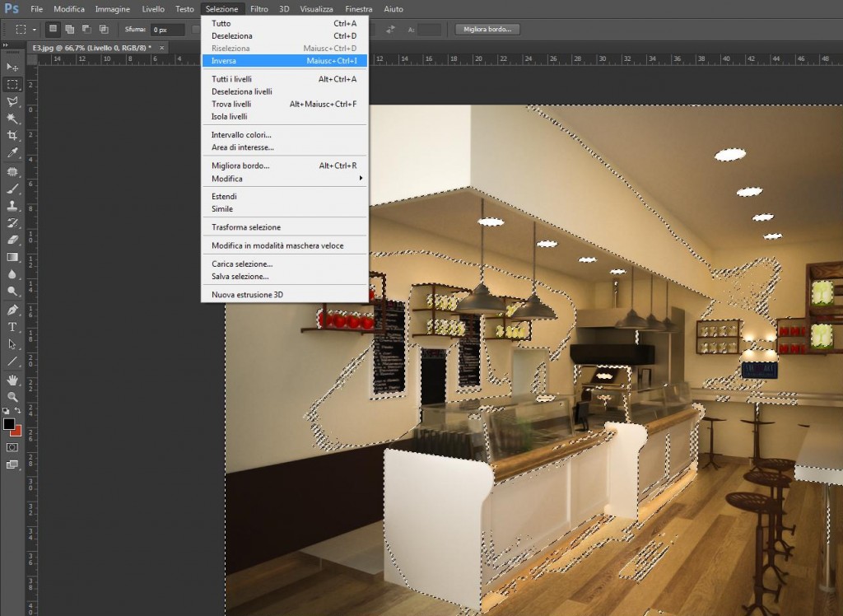Choose Carica selezione... entry
Viewport: 843px width, 616px height.
pyautogui.click(x=285, y=264)
